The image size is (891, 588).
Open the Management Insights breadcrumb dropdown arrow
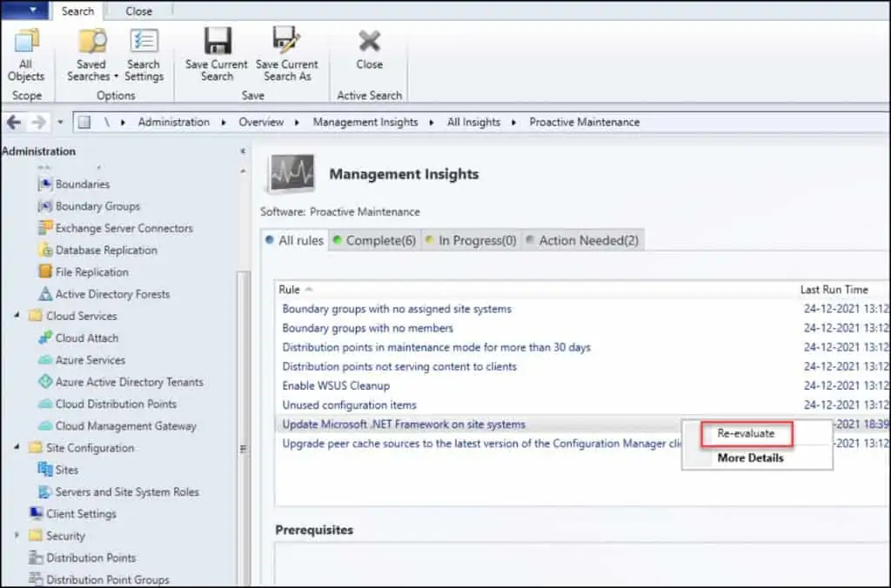click(432, 122)
